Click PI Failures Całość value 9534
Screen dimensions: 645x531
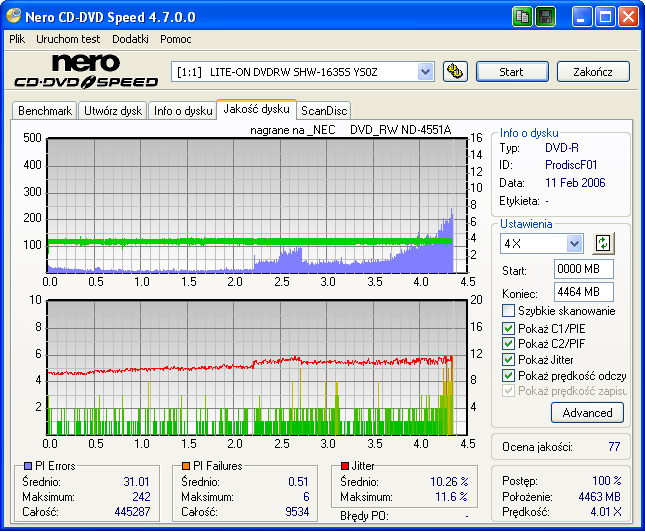pyautogui.click(x=297, y=512)
